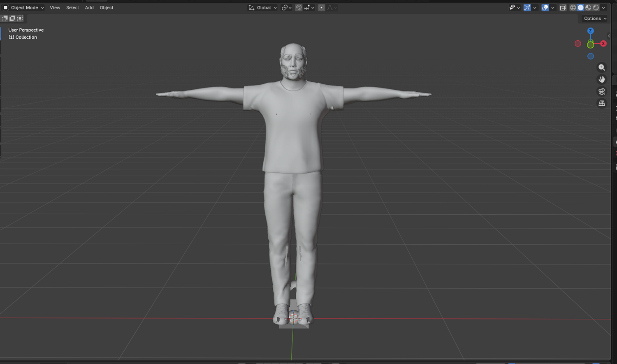The image size is (617, 364).
Task: Click the 'User Perspective' label
Action: (26, 30)
